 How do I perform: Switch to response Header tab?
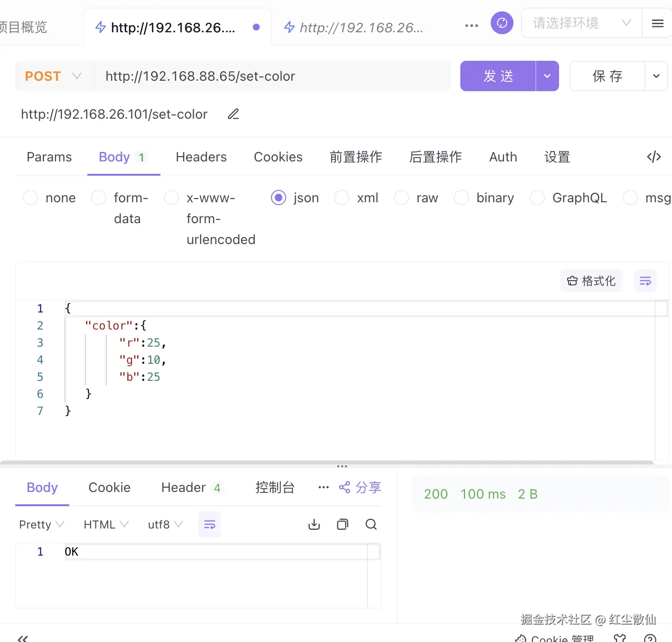pos(192,487)
